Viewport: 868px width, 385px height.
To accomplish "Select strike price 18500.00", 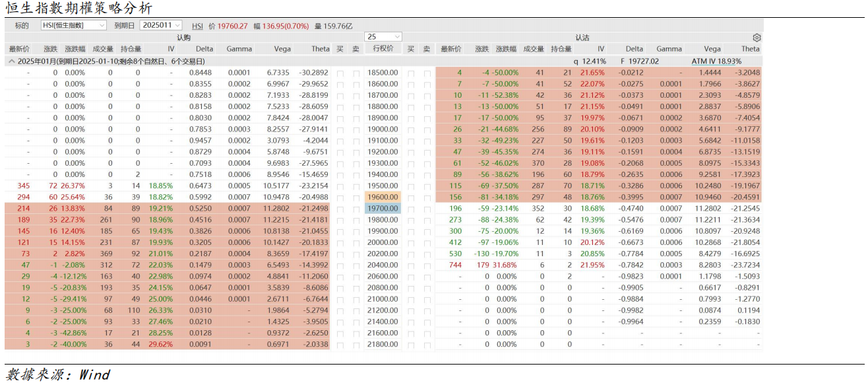I will click(383, 73).
